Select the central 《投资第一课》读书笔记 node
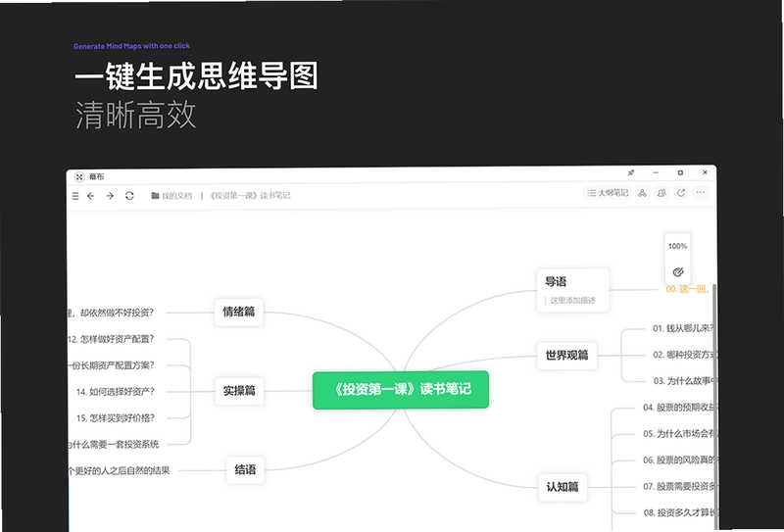 click(401, 390)
